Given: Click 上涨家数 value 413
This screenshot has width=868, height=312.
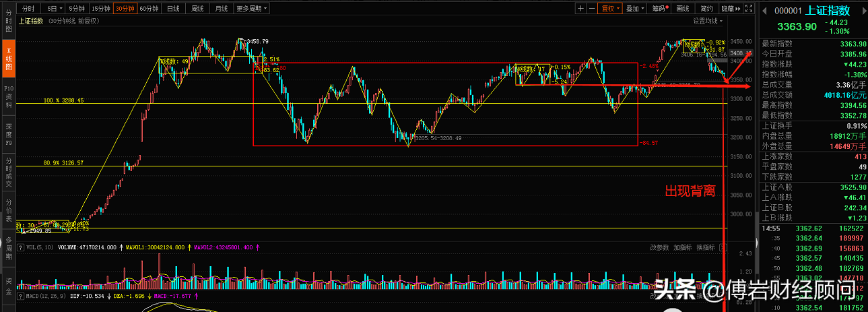Looking at the screenshot, I should pos(859,156).
